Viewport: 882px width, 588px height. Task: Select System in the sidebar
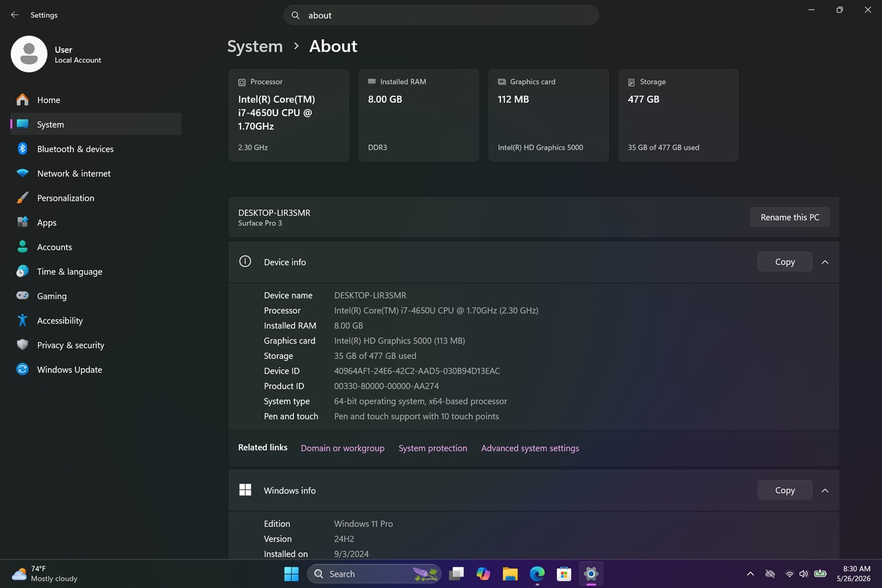(x=96, y=124)
